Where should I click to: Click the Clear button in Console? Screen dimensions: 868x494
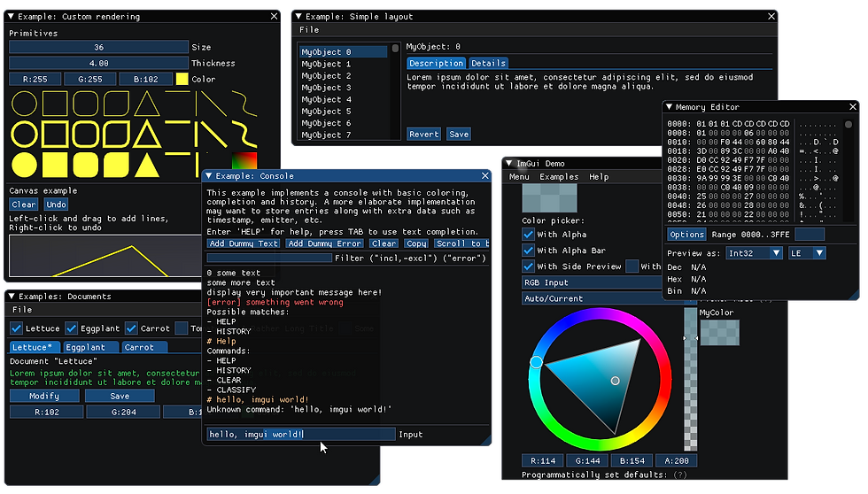pos(384,243)
